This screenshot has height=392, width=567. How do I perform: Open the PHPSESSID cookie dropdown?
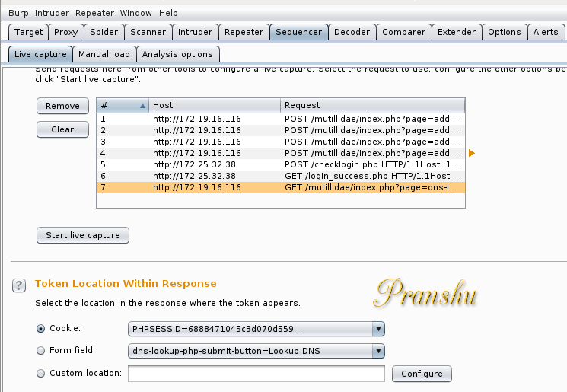(256, 329)
